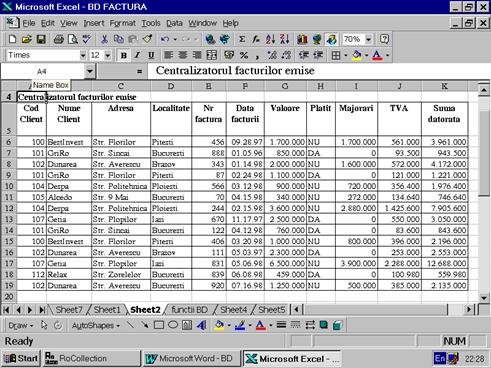Switch to the functii BD sheet tab
The image size is (491, 368).
189,310
